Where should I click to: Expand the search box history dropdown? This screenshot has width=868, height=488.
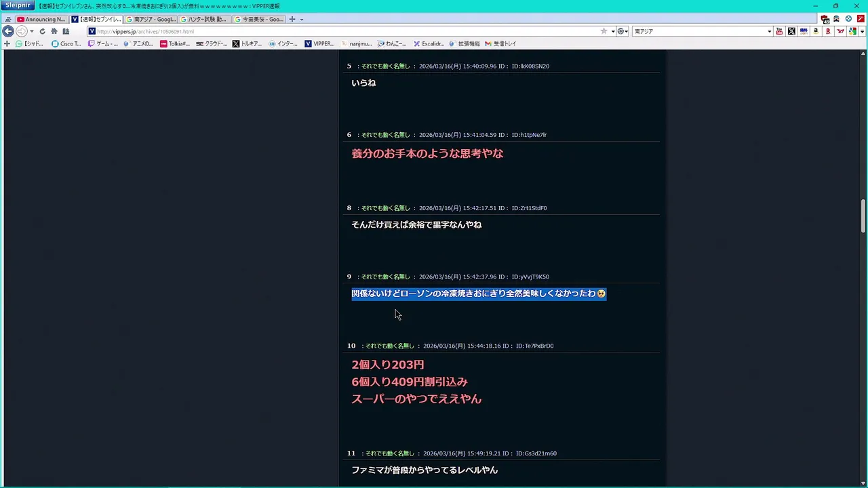pos(770,31)
